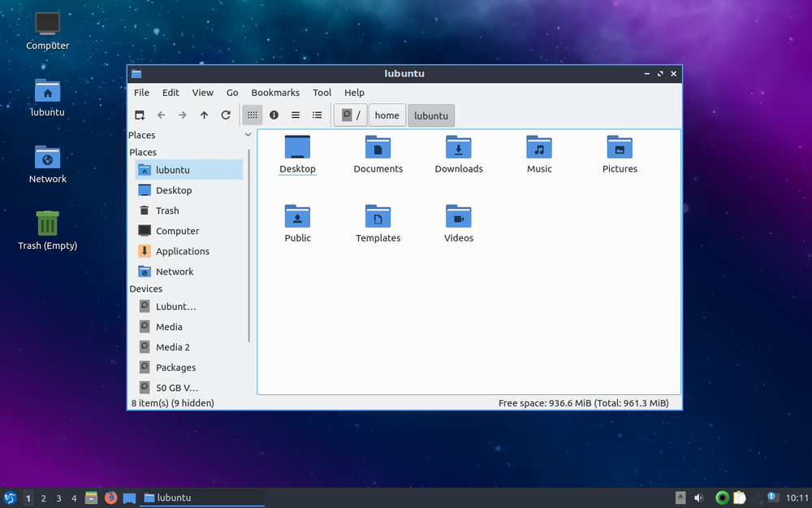The height and width of the screenshot is (508, 812).
Task: Switch to detailed list view
Action: [317, 115]
